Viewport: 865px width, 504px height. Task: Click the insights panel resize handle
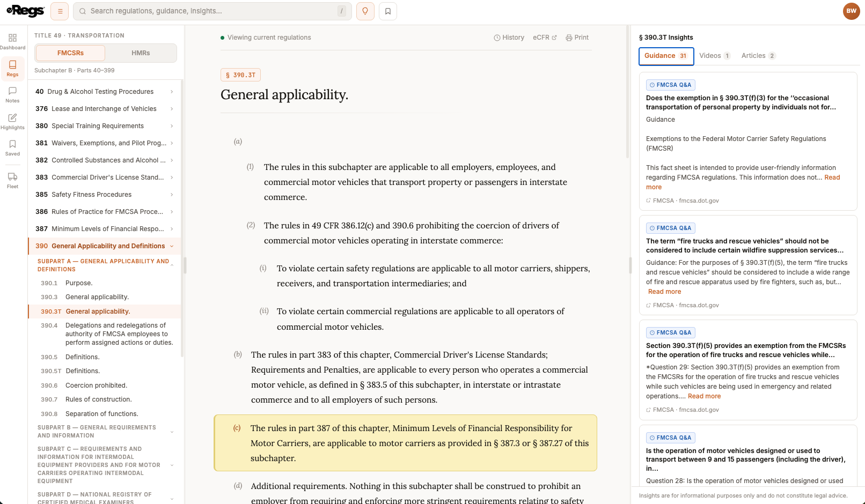tap(631, 265)
